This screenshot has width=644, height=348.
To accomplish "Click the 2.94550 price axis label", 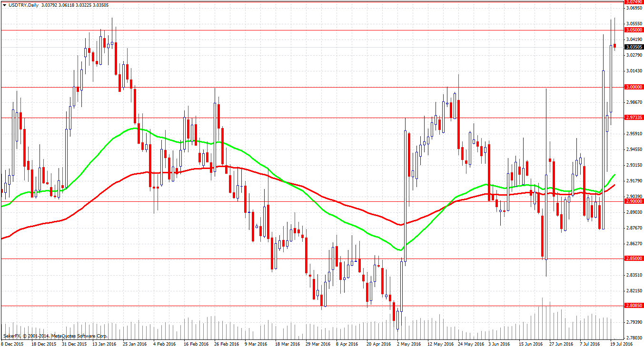I will 634,149.
